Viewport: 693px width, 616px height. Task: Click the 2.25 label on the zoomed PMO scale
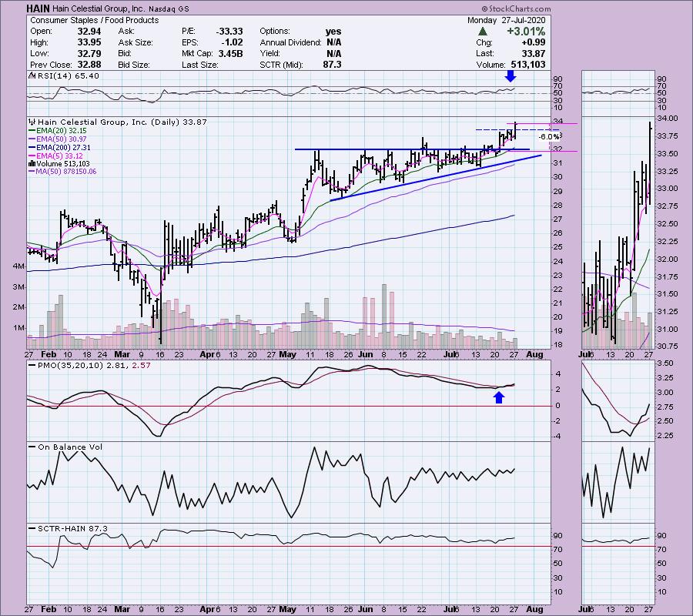tap(665, 436)
